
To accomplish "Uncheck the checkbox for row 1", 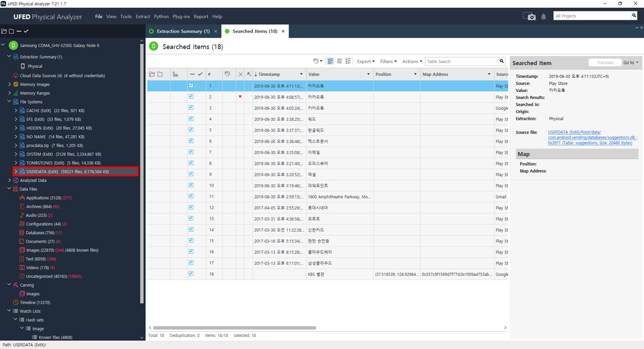I will [191, 86].
